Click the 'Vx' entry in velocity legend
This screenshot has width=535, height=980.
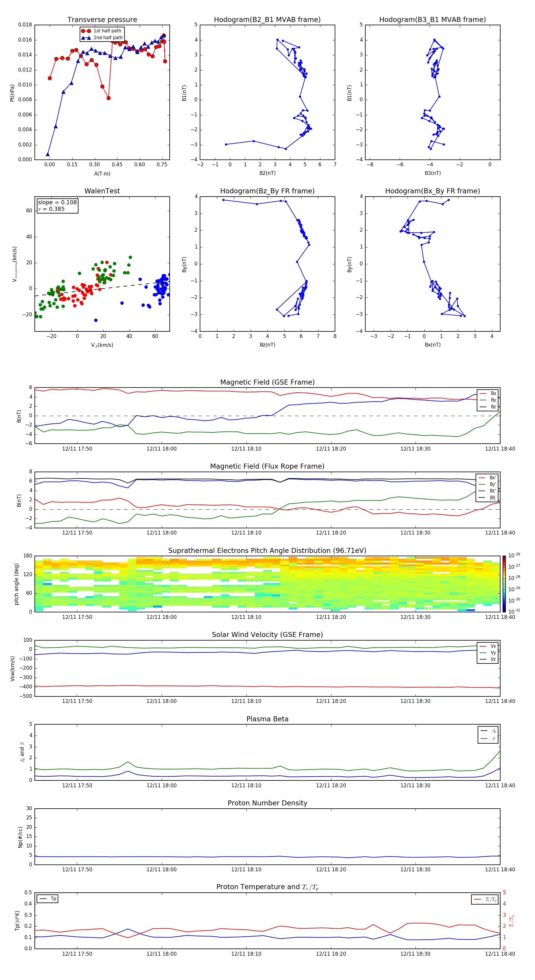point(489,646)
